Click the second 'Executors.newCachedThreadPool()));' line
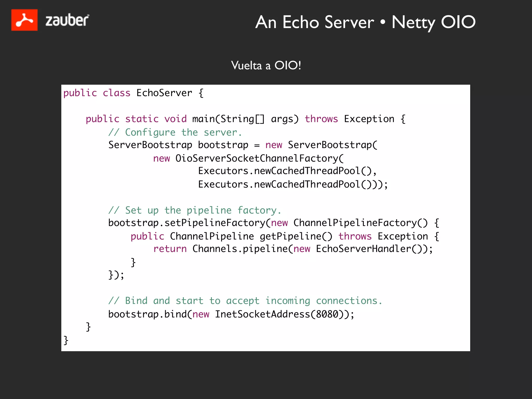This screenshot has height=399, width=532. 293,184
